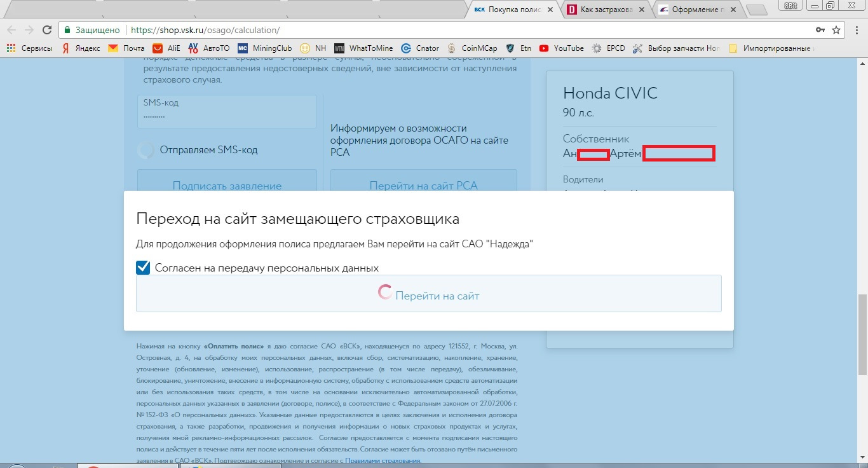
Task: Click the address bar URL field
Action: [445, 30]
